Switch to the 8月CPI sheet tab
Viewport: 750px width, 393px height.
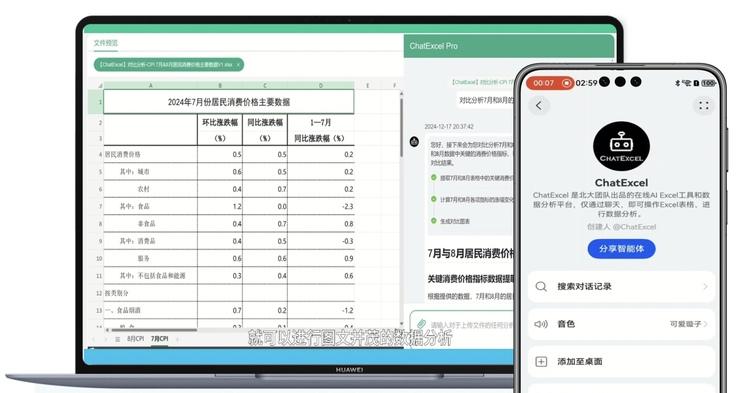[x=135, y=338]
